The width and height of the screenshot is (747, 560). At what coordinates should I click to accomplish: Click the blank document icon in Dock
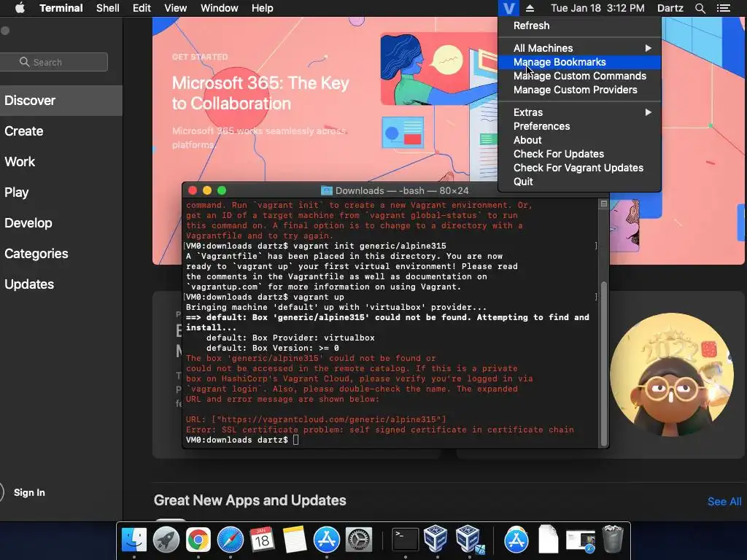tap(548, 540)
